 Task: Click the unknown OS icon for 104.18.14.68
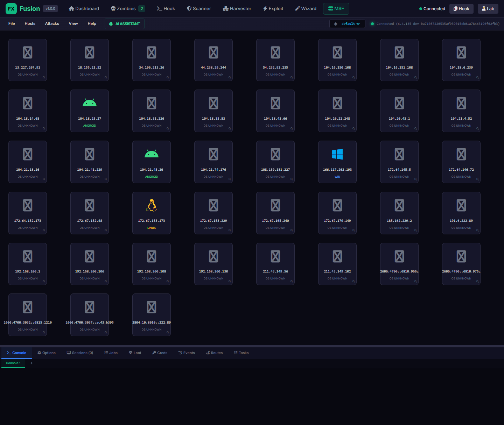click(28, 103)
